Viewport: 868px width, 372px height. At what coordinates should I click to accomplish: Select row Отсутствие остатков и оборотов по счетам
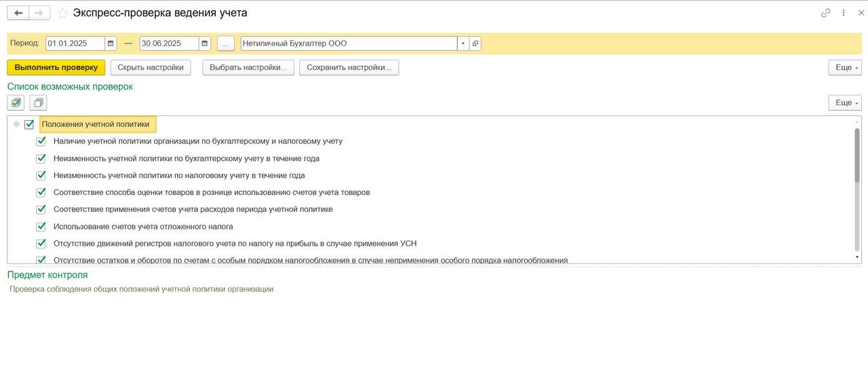(x=311, y=259)
